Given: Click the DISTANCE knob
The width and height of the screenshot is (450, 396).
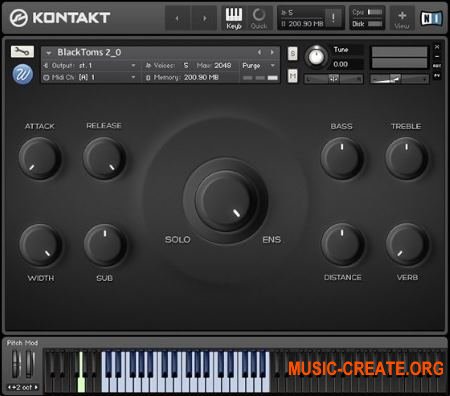Looking at the screenshot, I should pos(342,245).
